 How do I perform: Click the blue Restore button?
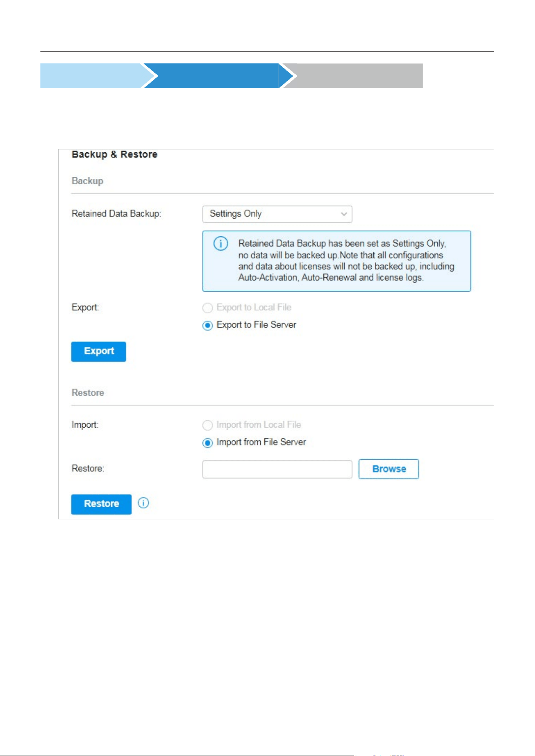101,504
